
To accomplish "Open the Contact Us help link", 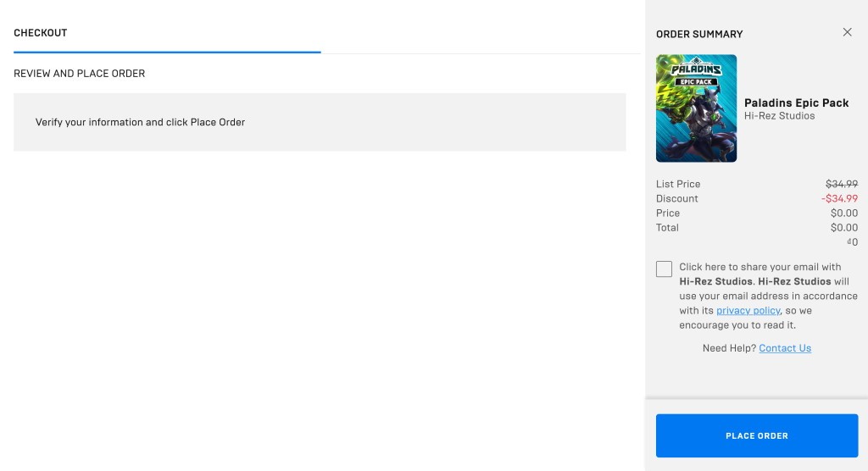I will [x=784, y=348].
